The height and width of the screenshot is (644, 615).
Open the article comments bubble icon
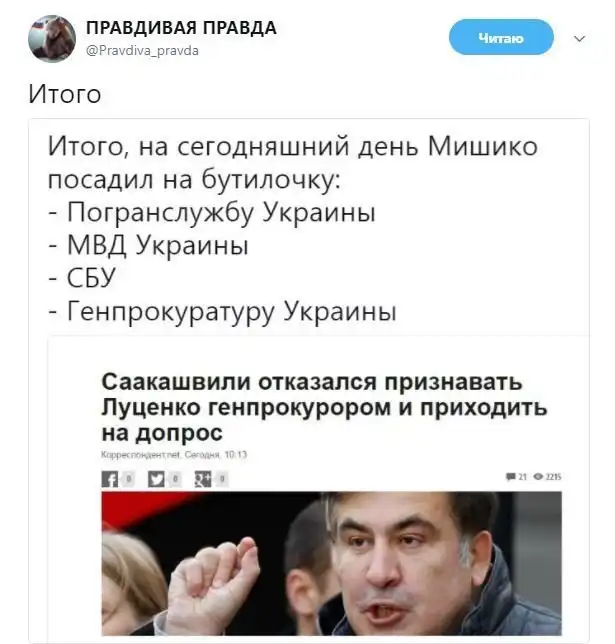click(x=511, y=476)
